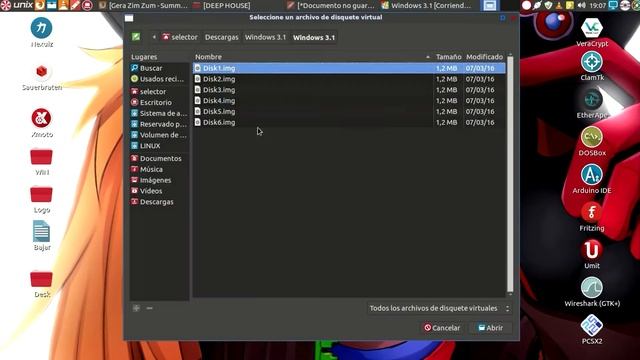The height and width of the screenshot is (360, 640).
Task: Sort files by Nombre column
Action: (x=312, y=57)
